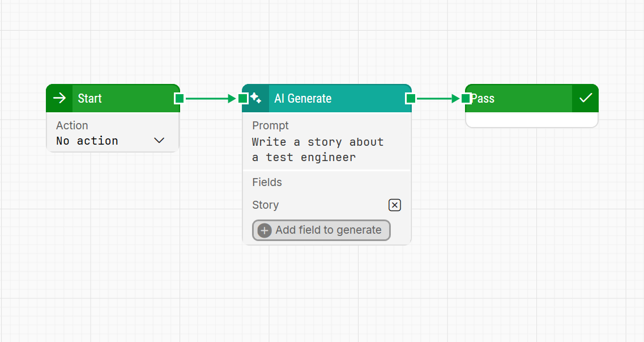Screen dimensions: 644x342
Task: Select the AI Generate input port
Action: click(243, 98)
